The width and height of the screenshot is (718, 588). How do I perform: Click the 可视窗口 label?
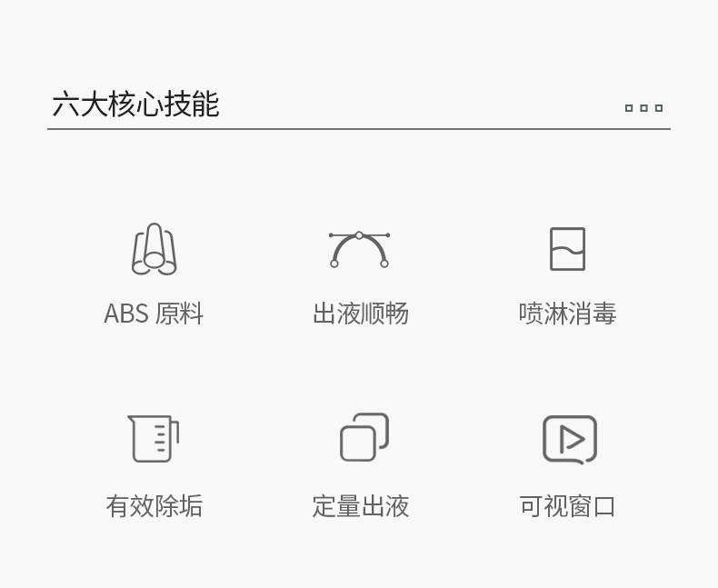567,506
